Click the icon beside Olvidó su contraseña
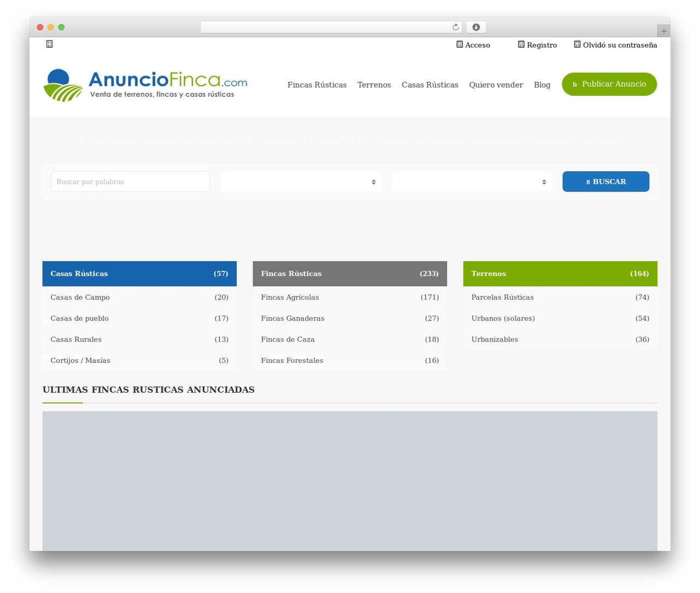Screen dimensions: 700x593 pyautogui.click(x=577, y=44)
